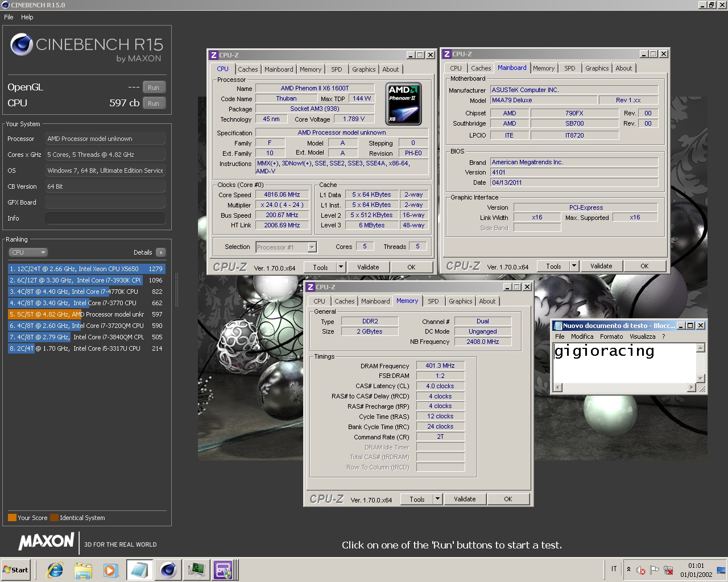Select the Core i5-3317U ranking row
This screenshot has width=728, height=582.
tap(86, 348)
